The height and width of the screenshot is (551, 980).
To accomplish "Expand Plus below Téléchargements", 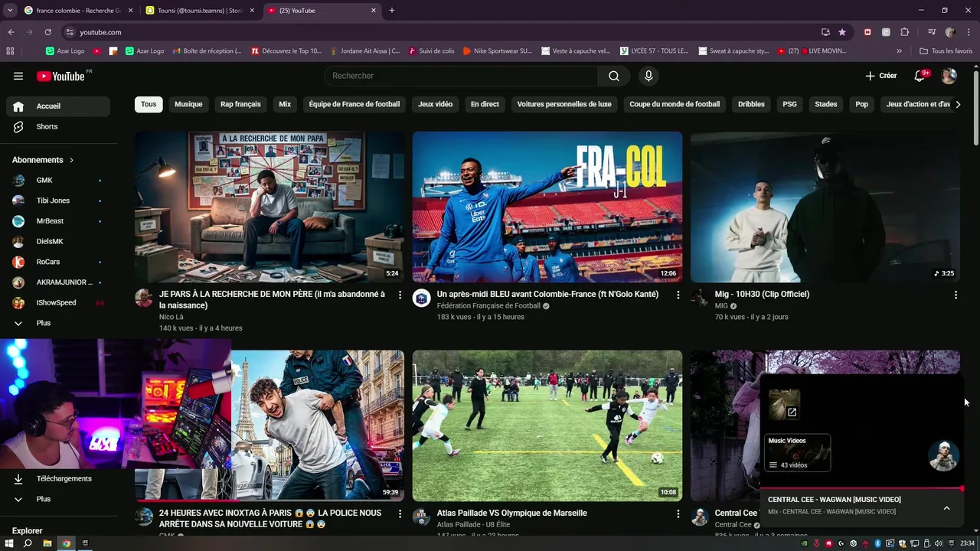I will point(58,499).
